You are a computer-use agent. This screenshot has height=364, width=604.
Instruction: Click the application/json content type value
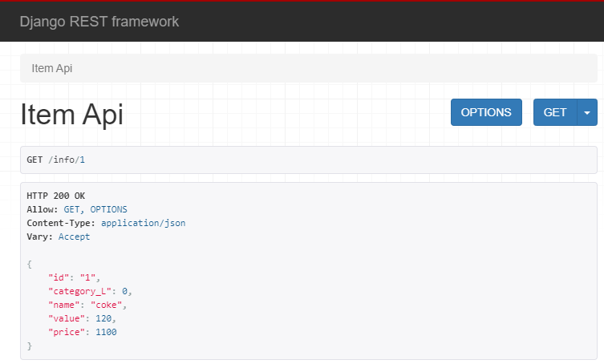(143, 223)
